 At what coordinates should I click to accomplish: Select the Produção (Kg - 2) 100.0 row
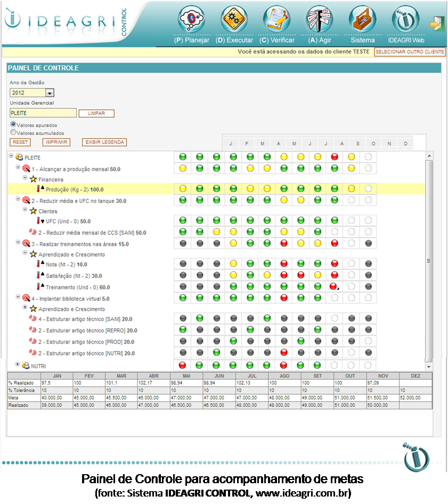coord(216,189)
